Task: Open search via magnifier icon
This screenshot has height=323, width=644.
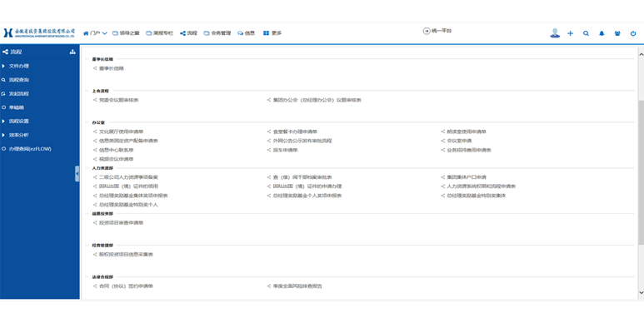Action: click(586, 33)
